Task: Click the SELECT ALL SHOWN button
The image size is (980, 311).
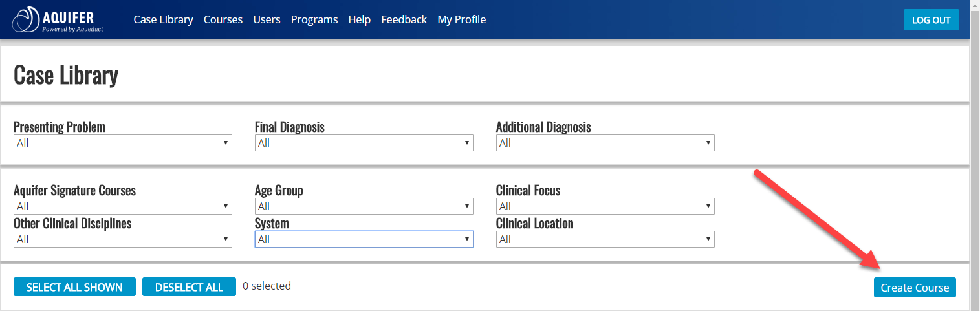Action: [74, 287]
